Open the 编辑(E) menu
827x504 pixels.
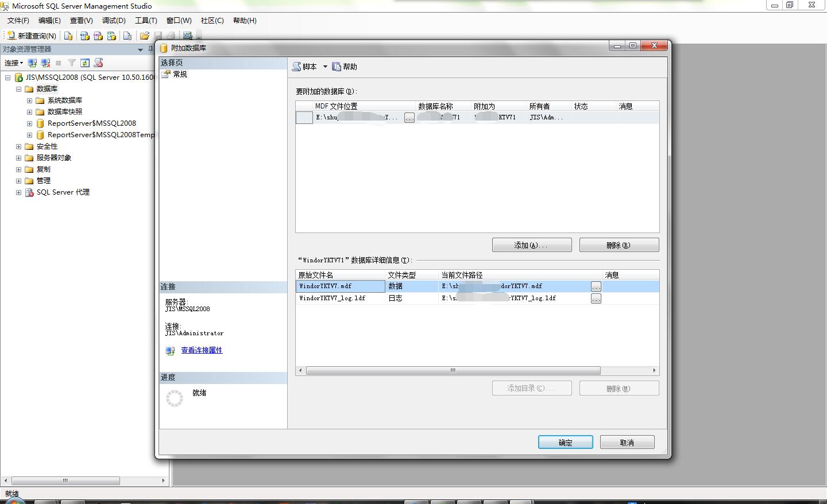click(x=49, y=20)
